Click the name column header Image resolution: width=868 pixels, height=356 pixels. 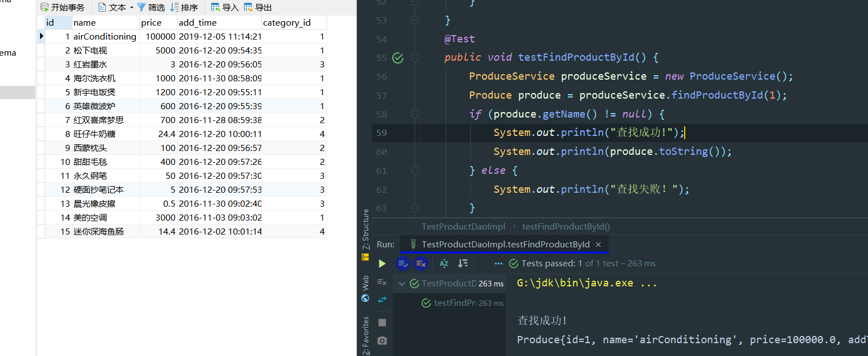coord(106,22)
